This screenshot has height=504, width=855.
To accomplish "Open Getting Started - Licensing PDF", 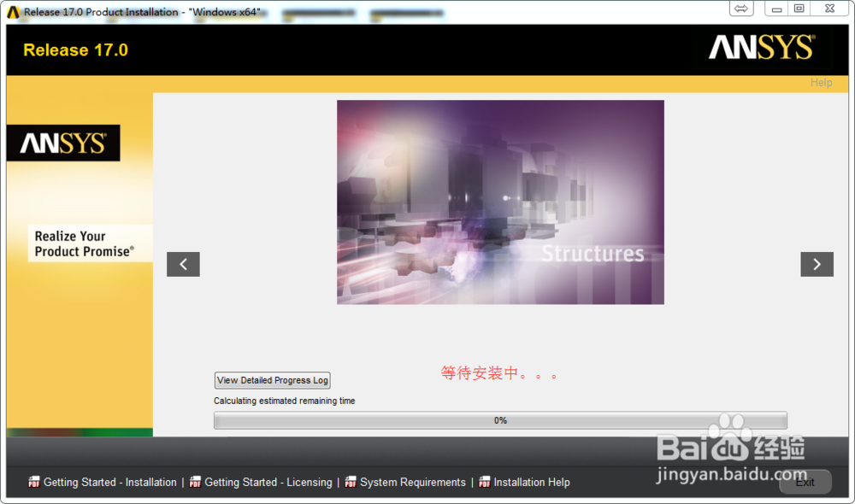I will tap(268, 482).
